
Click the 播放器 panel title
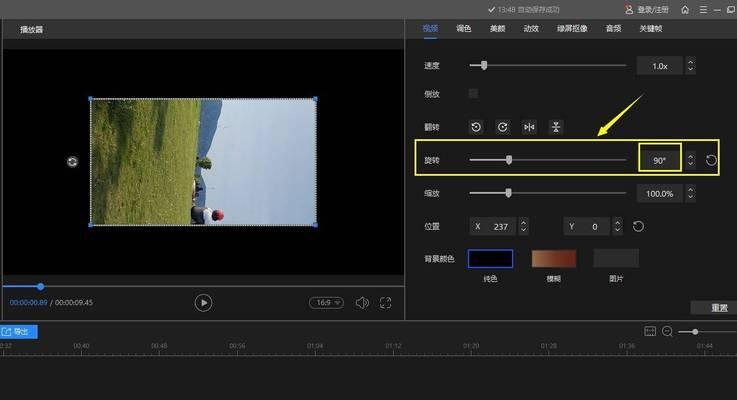pyautogui.click(x=31, y=30)
